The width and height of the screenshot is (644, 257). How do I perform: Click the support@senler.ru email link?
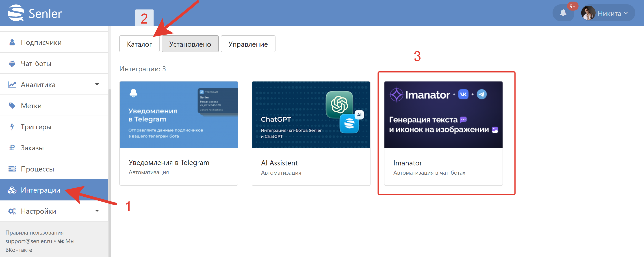29,241
